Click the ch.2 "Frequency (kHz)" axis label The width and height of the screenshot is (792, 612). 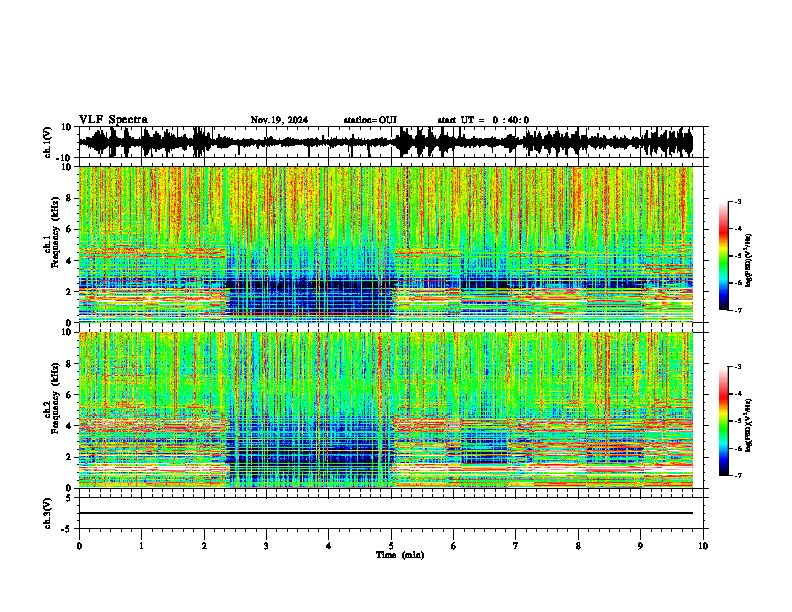click(x=54, y=397)
